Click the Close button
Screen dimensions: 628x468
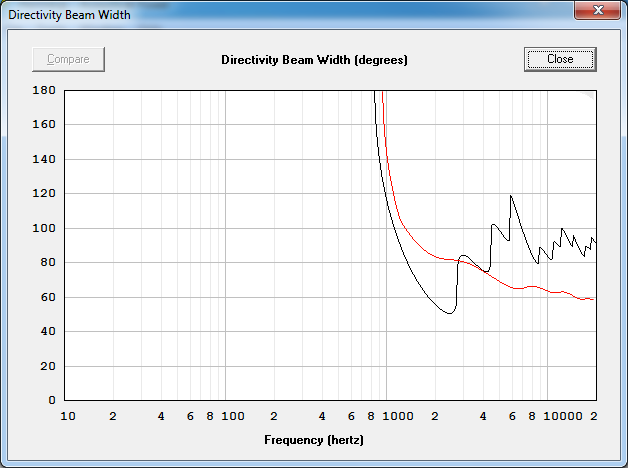tap(560, 59)
